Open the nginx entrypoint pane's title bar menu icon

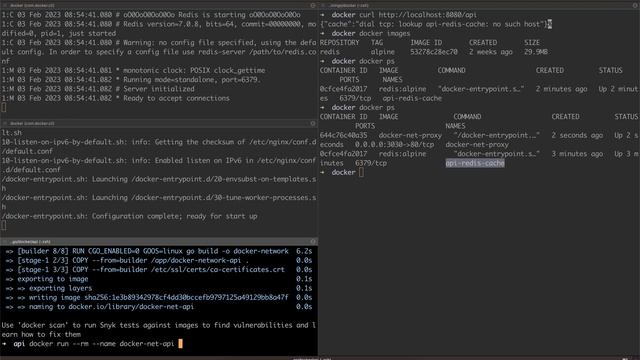313,123
